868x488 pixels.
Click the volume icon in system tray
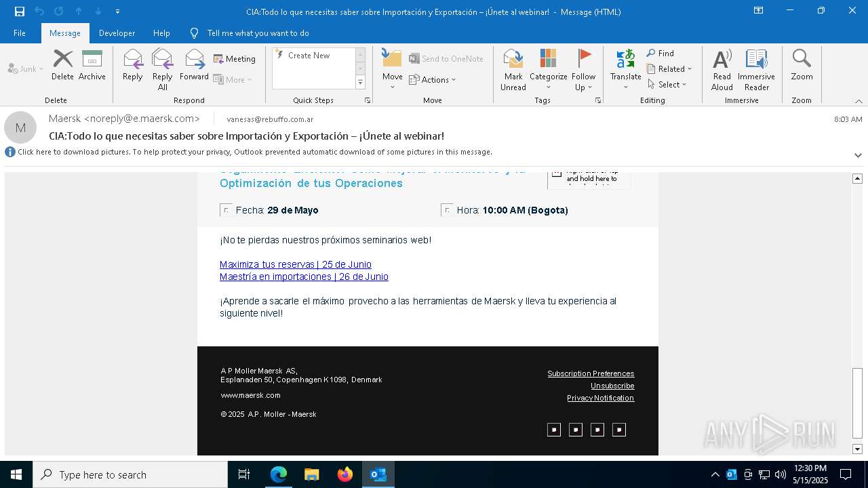[x=780, y=474]
